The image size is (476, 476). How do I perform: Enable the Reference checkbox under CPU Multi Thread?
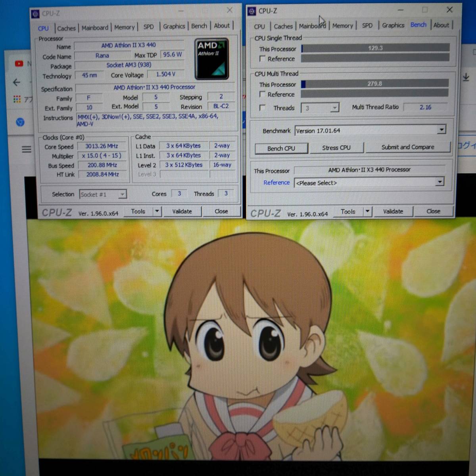click(262, 94)
